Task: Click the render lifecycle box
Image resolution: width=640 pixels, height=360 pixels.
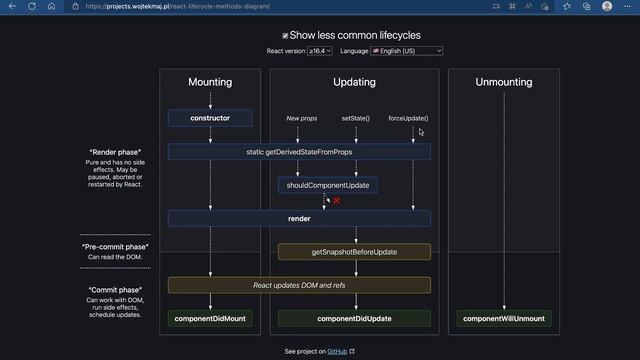Action: 299,218
